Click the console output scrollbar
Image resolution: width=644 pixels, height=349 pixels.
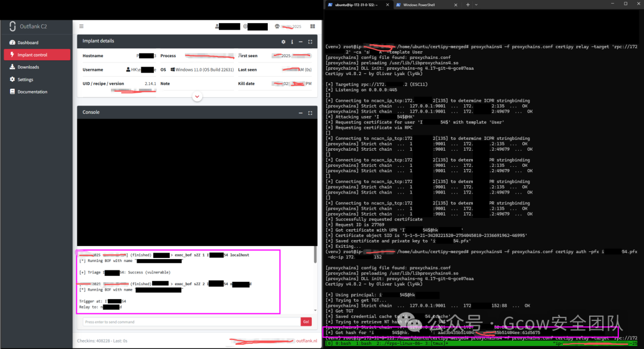pyautogui.click(x=315, y=255)
